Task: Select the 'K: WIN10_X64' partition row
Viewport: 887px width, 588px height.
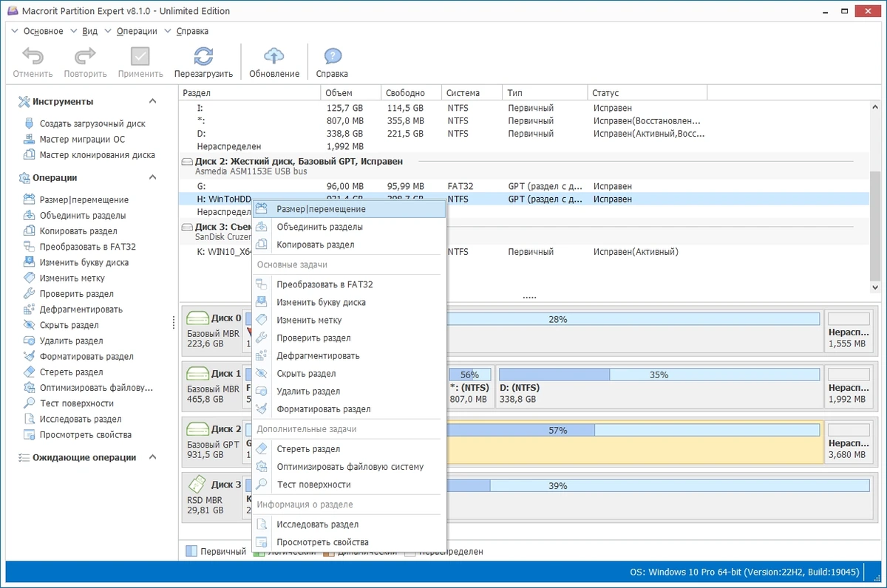Action: 525,252
